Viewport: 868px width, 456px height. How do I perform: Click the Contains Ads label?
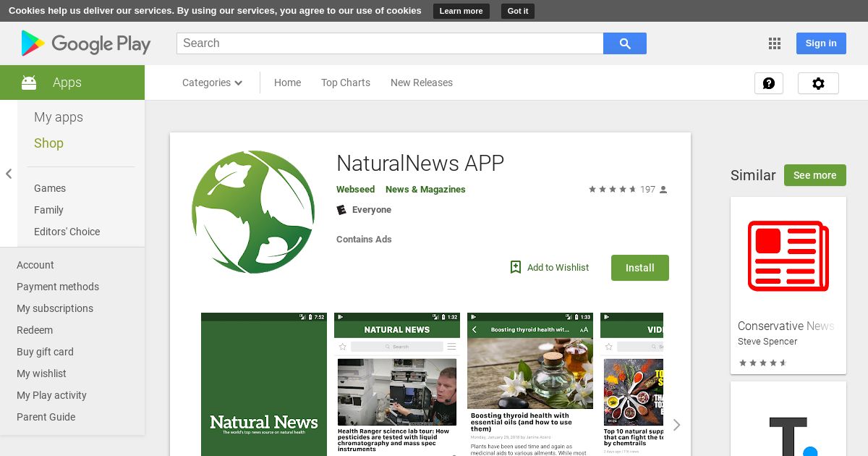pyautogui.click(x=364, y=240)
